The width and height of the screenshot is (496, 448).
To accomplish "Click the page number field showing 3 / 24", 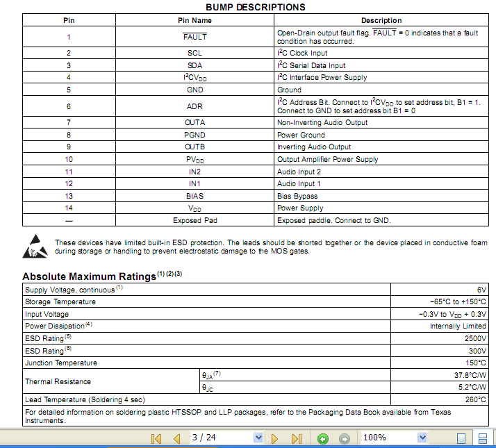I will tap(222, 438).
